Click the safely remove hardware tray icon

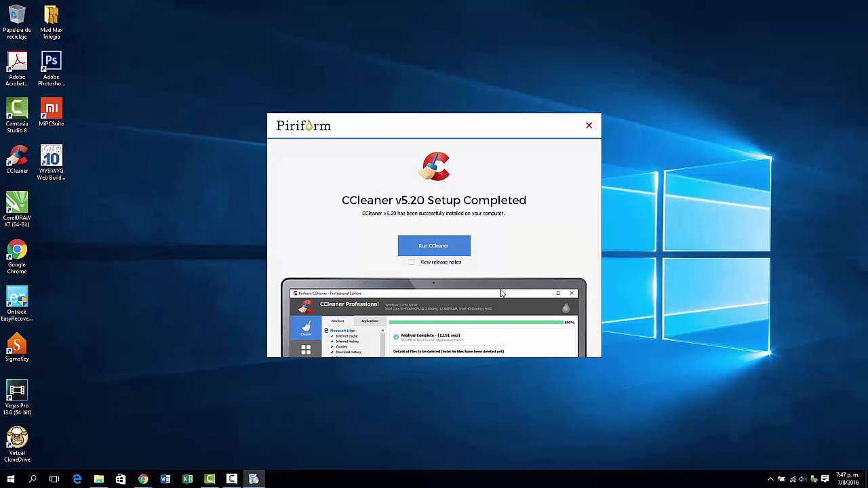tap(814, 479)
